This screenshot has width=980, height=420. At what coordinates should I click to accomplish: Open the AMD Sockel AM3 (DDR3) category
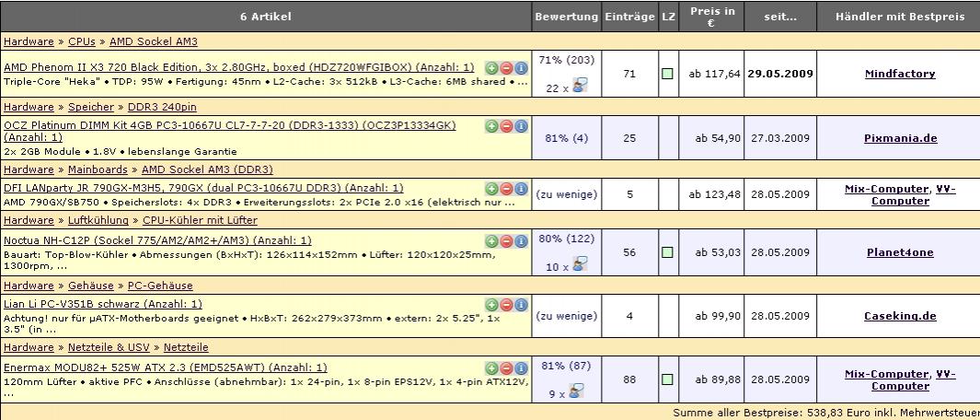pyautogui.click(x=207, y=169)
